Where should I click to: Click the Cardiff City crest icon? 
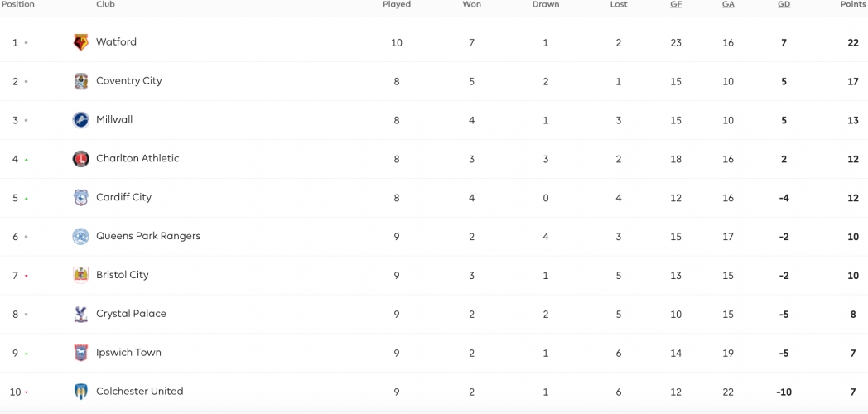81,198
